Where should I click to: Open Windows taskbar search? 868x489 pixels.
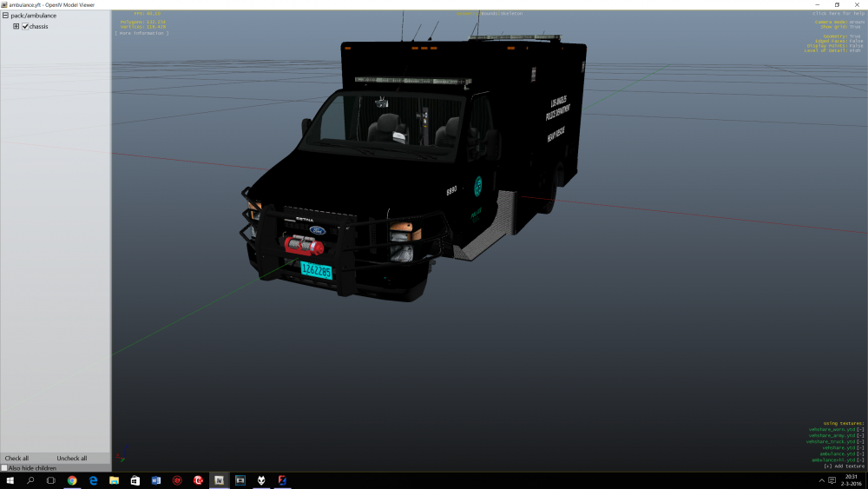tap(30, 480)
